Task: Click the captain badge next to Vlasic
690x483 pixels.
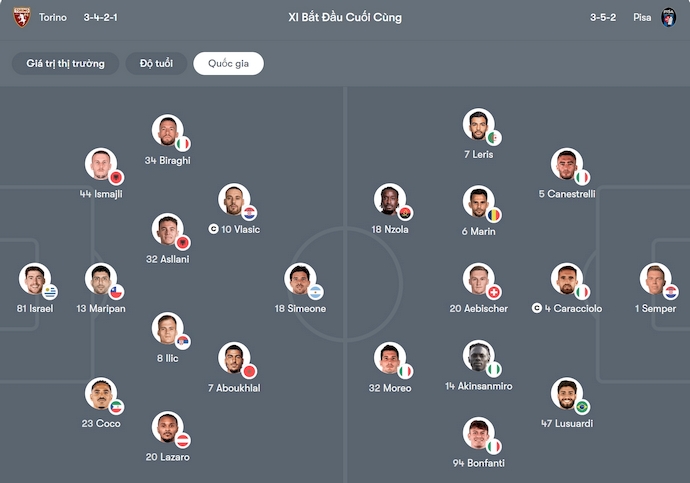Action: pos(213,229)
